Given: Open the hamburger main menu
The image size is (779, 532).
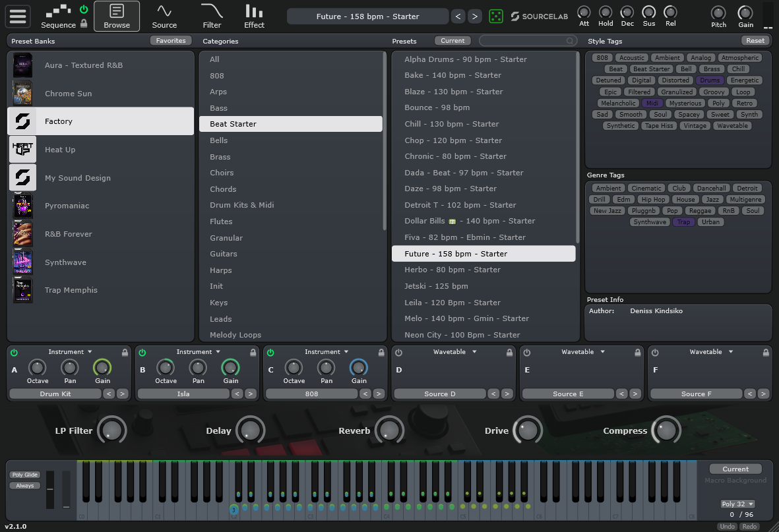Looking at the screenshot, I should [18, 16].
